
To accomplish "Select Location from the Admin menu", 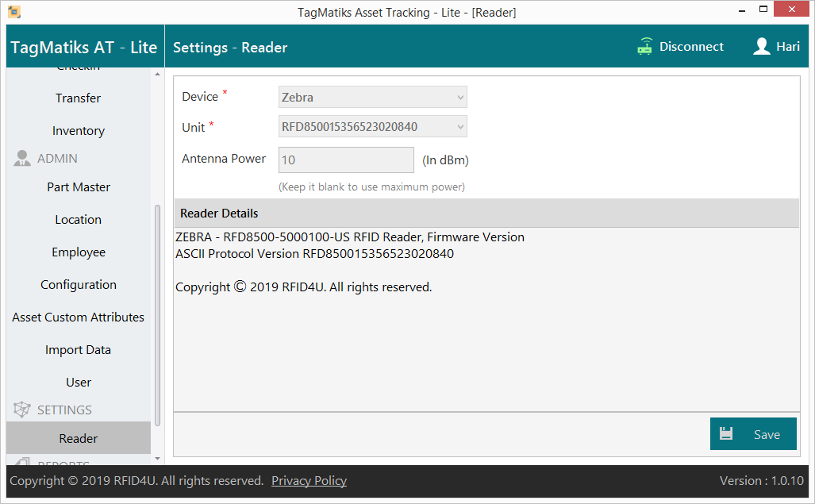I will 78,220.
